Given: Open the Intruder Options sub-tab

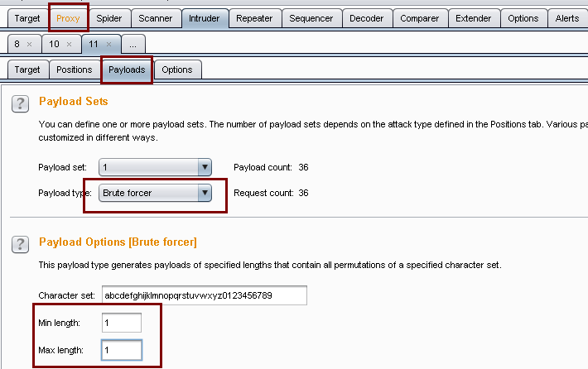Looking at the screenshot, I should [177, 69].
